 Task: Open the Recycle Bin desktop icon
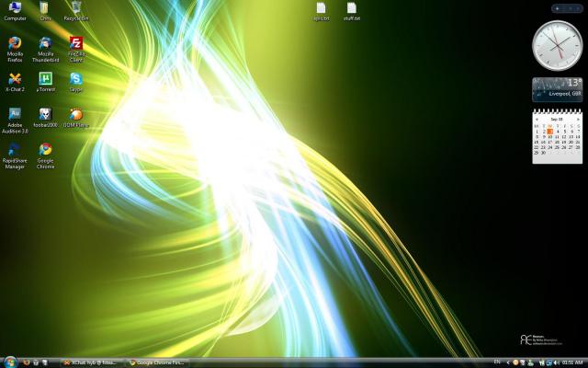pyautogui.click(x=75, y=11)
